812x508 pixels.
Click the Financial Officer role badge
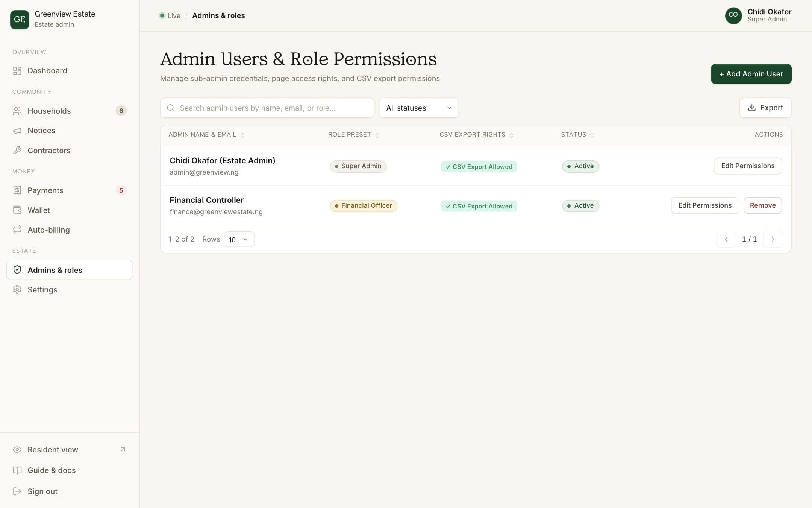tap(364, 206)
